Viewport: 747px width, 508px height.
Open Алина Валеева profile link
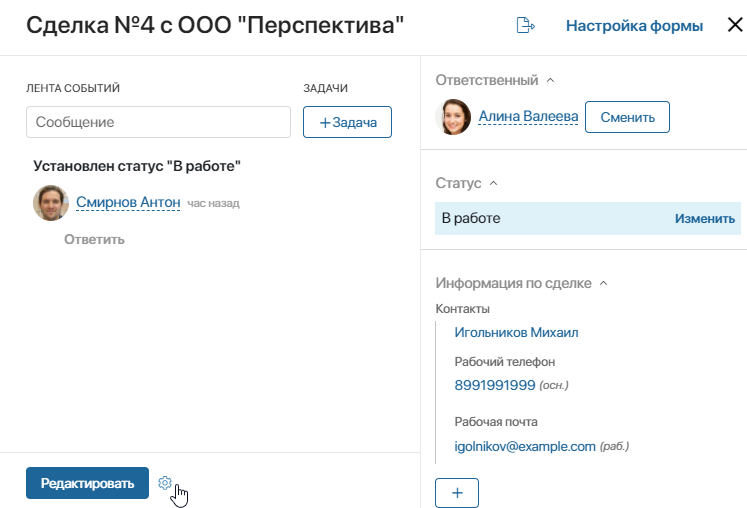(x=528, y=116)
